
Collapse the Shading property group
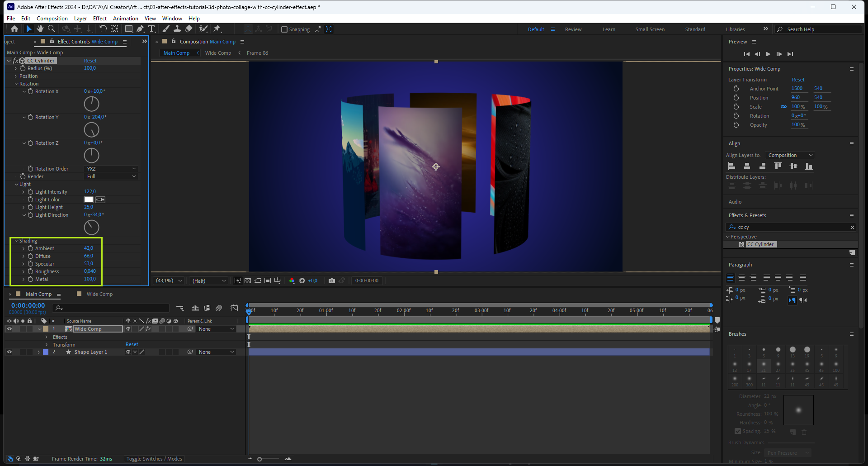coord(17,241)
